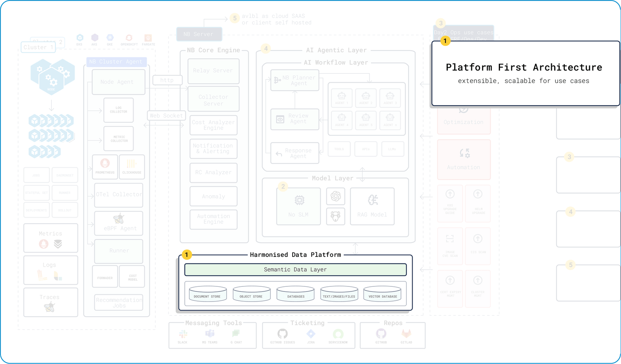Click the GitLab fox icon
621x364 pixels.
pos(406,334)
